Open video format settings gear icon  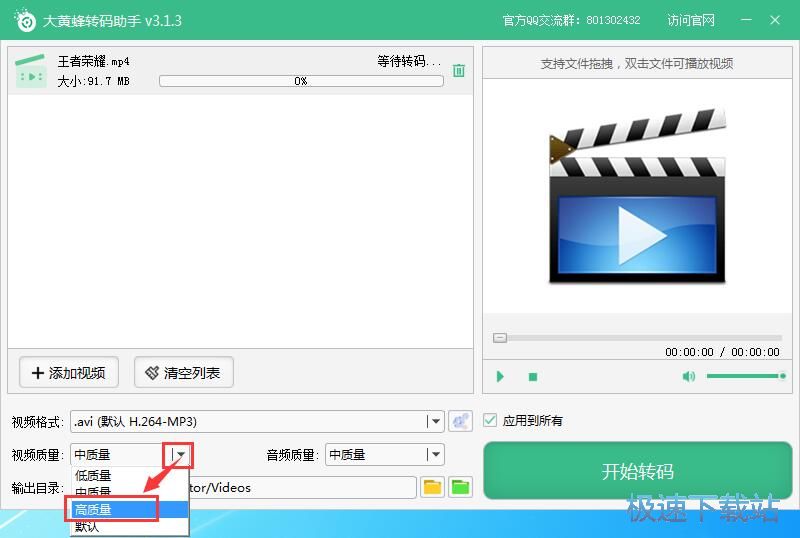(x=460, y=421)
